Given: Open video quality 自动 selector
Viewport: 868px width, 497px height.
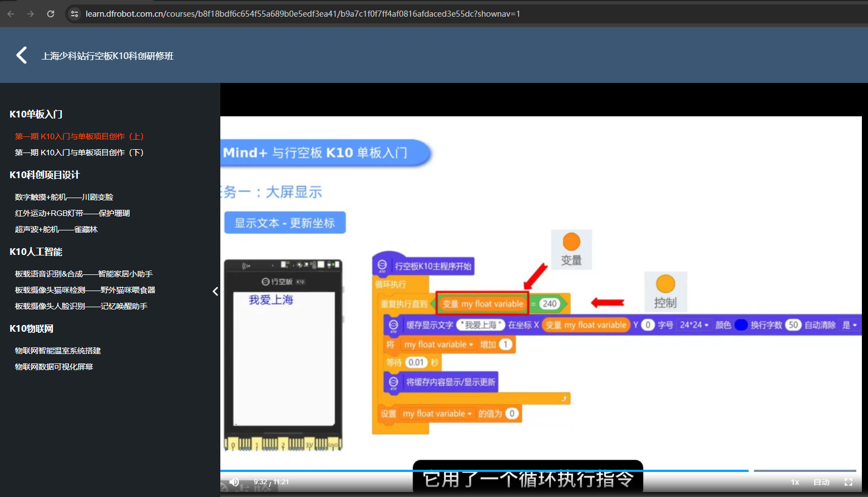Looking at the screenshot, I should pos(821,482).
